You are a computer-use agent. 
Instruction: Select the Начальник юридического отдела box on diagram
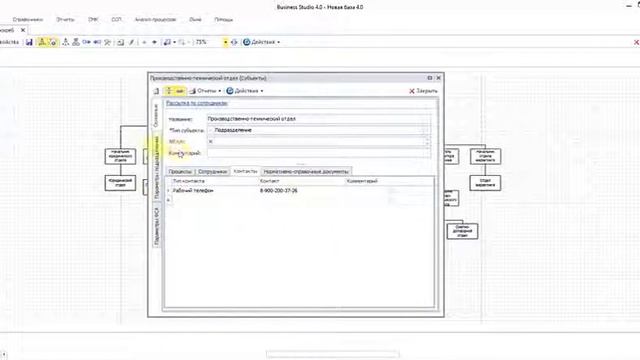tap(120, 156)
